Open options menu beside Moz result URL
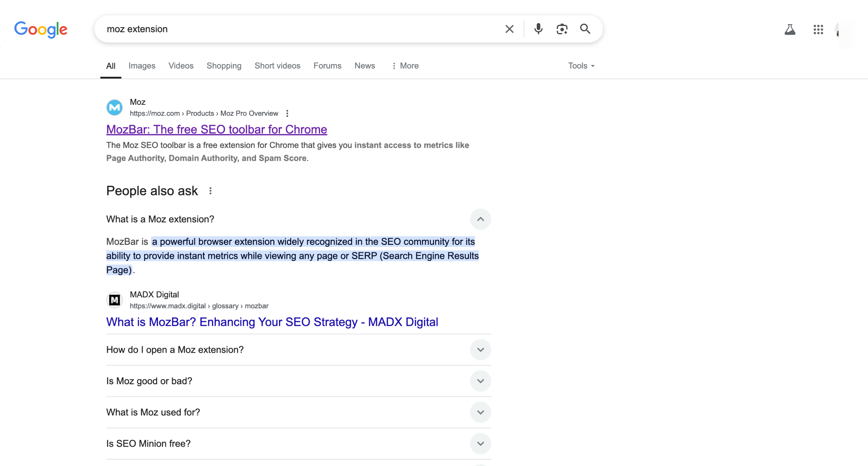The image size is (868, 466). click(x=287, y=113)
